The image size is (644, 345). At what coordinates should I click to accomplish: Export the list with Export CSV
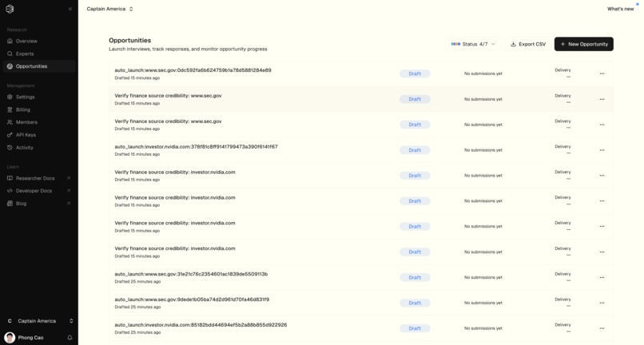point(528,44)
